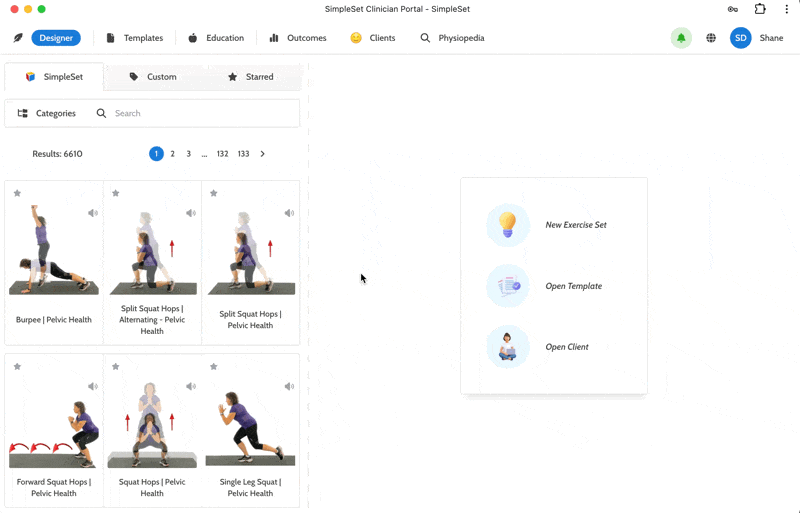Click next page chevron arrow
Viewport: 800px width, 513px height.
[262, 154]
